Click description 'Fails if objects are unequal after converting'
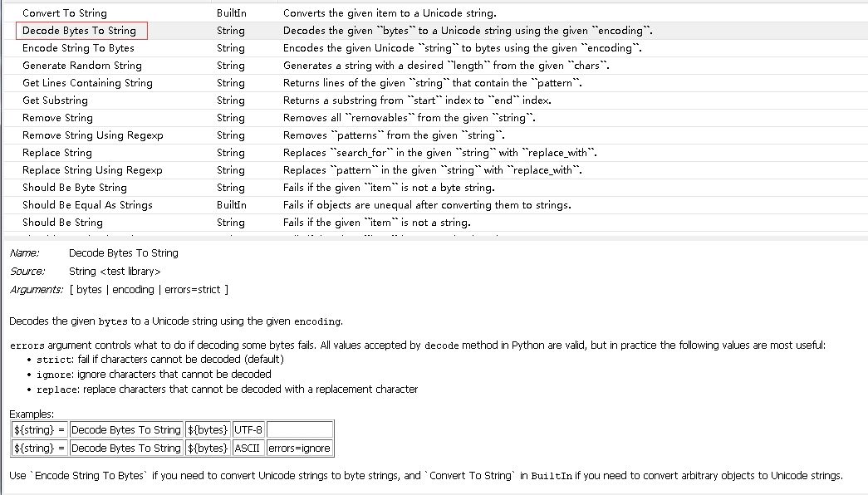The width and height of the screenshot is (868, 495). click(x=427, y=205)
